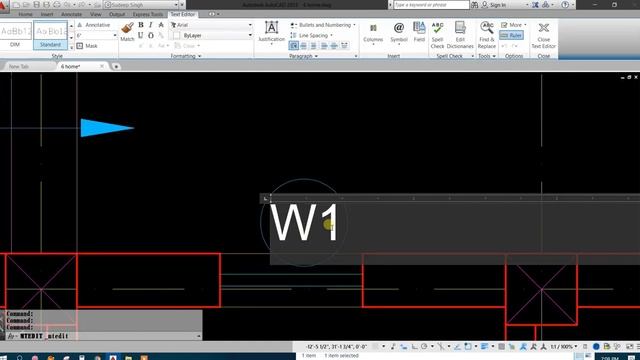
Task: Click the coordinates readout in status bar
Action: 337,347
